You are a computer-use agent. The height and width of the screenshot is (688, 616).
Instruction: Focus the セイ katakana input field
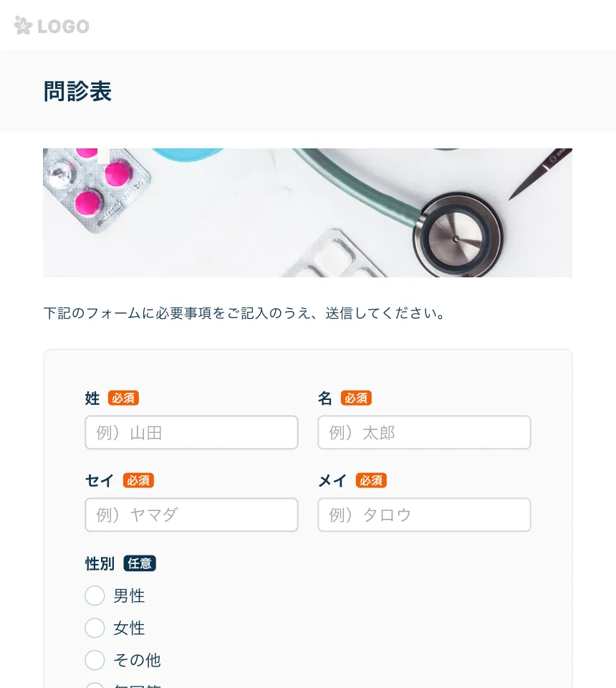click(x=191, y=515)
